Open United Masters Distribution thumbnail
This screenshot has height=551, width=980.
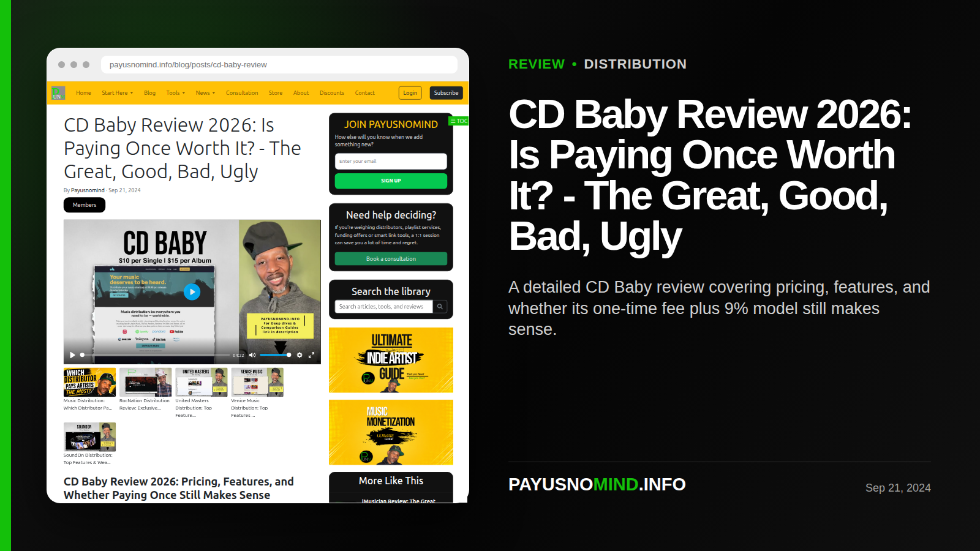[x=202, y=383]
